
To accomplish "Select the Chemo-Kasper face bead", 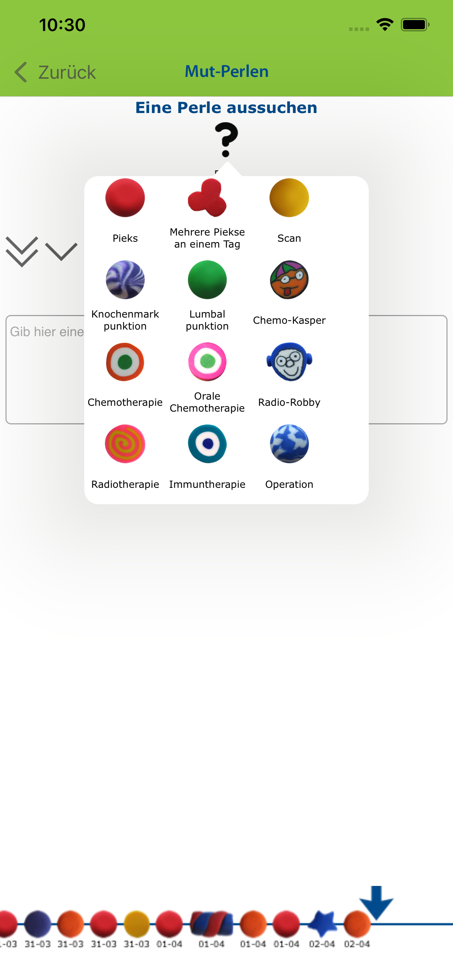I will (289, 280).
